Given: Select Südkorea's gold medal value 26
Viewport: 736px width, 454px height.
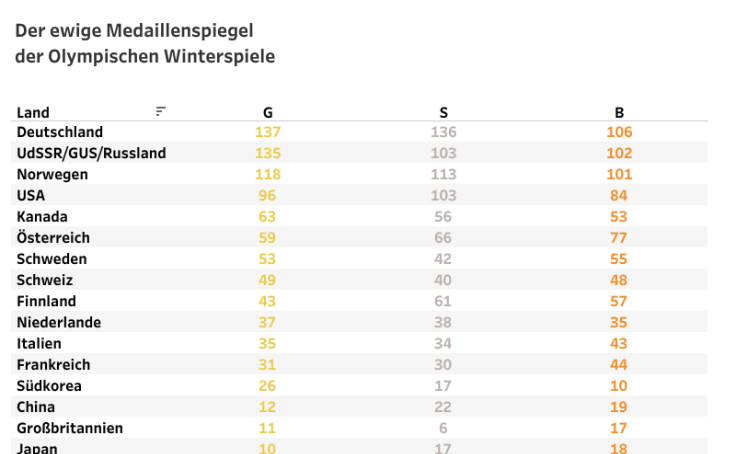Looking at the screenshot, I should 267,385.
